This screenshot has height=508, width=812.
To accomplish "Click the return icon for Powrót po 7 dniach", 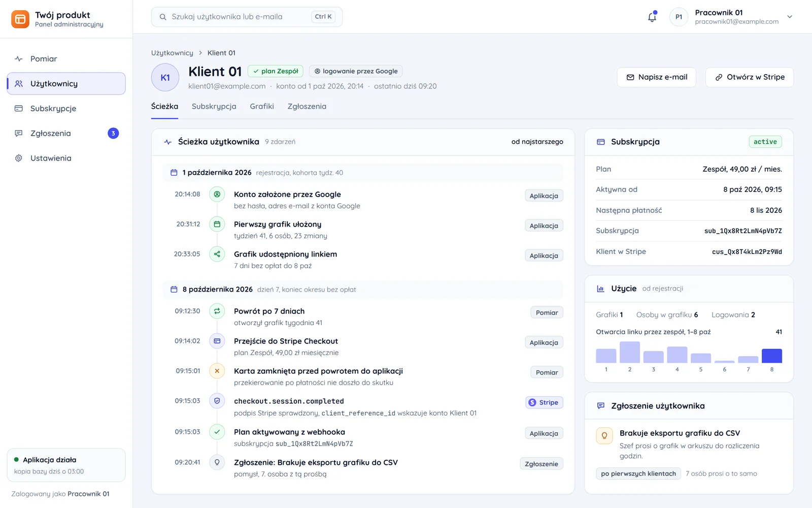I will (x=217, y=311).
